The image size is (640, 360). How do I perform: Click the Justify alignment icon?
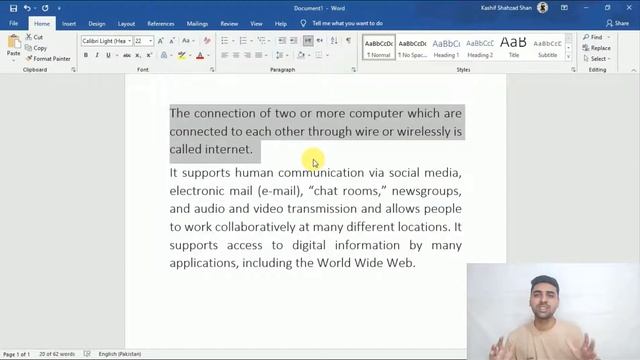[x=259, y=55]
